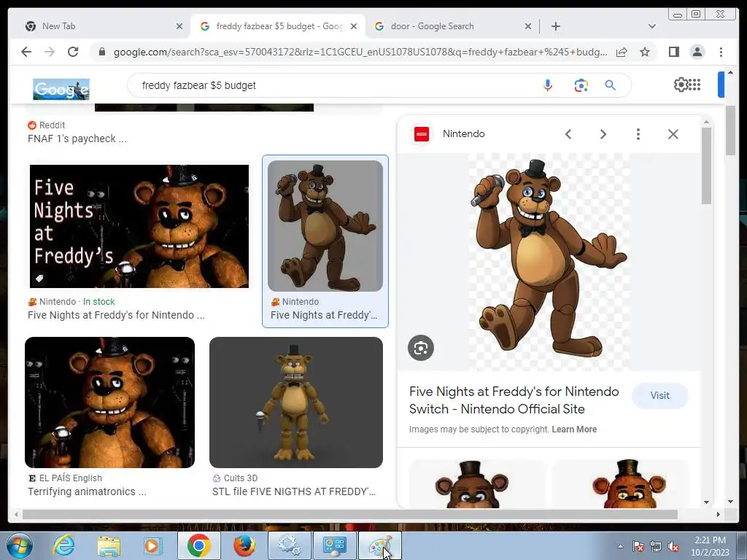Open the Learn More copyright link

pyautogui.click(x=574, y=429)
